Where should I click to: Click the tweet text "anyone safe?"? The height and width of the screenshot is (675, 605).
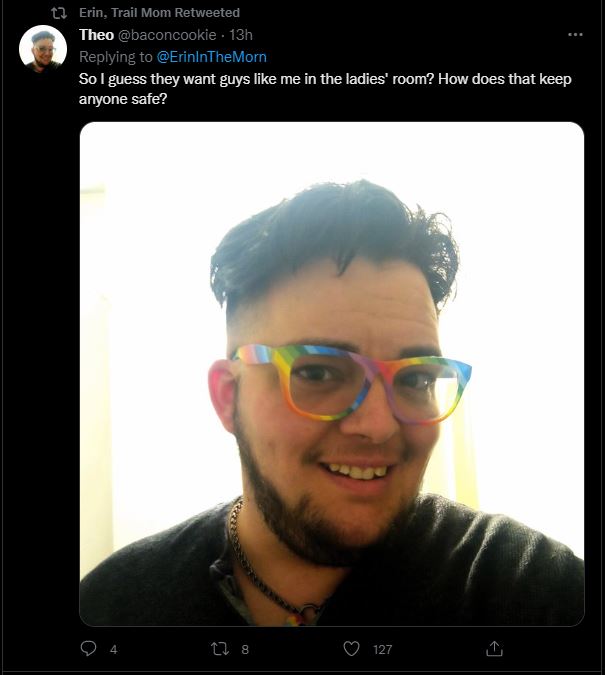click(123, 99)
